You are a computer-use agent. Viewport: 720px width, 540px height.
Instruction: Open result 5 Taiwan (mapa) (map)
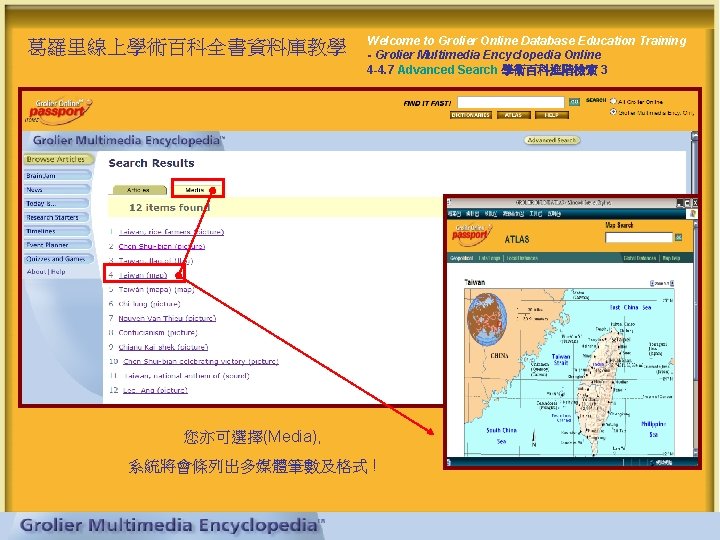(156, 289)
